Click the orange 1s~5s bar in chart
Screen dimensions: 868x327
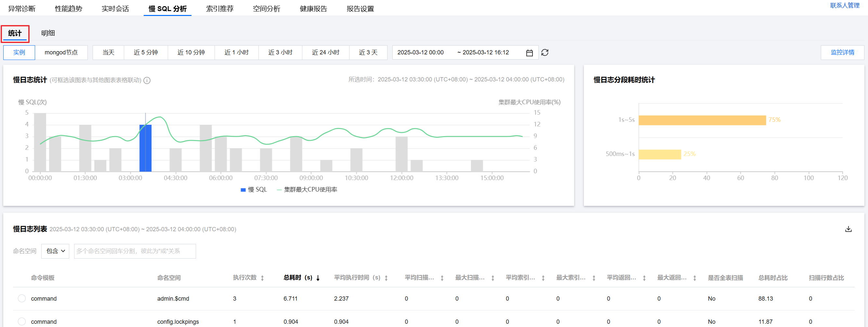702,120
